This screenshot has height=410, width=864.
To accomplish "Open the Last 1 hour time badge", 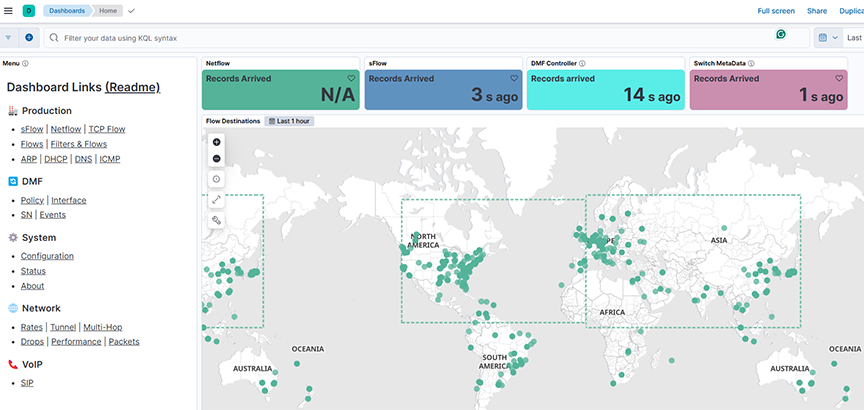I will coord(288,121).
